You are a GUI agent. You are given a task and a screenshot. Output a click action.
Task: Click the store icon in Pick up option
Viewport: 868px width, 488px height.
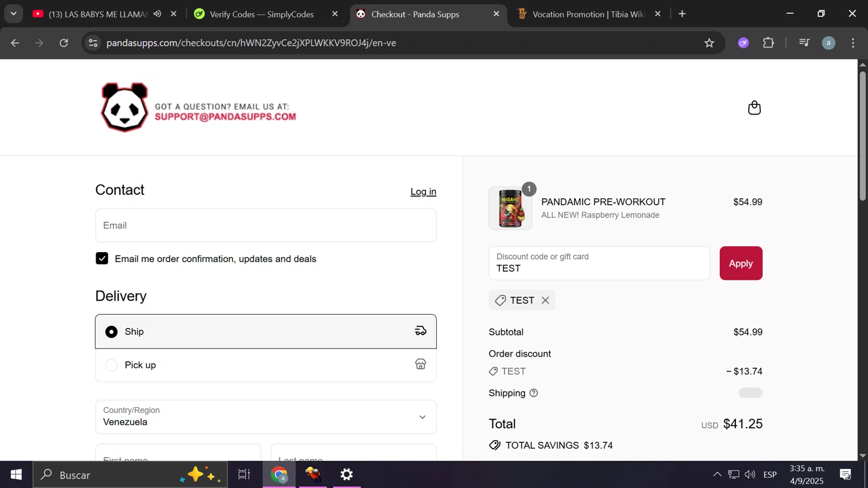coord(421,364)
